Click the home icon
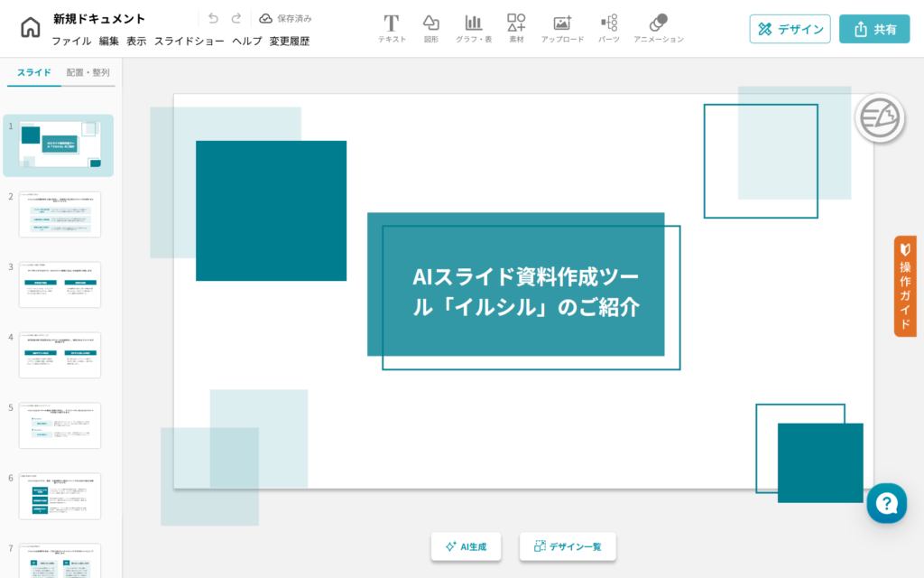Screen dimensions: 924x578 point(31,28)
